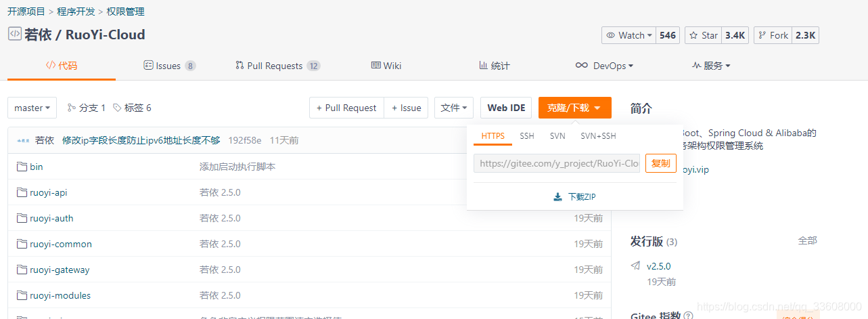Click the 开源项目 breadcrumb link
Screen dimensions: 868x319
pos(26,12)
